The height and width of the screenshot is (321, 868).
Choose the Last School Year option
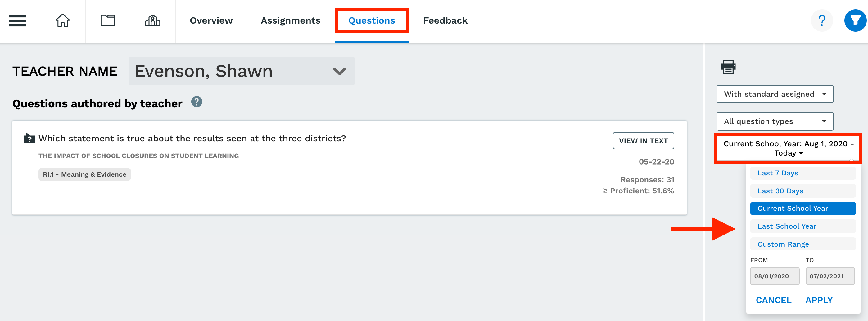click(x=802, y=226)
